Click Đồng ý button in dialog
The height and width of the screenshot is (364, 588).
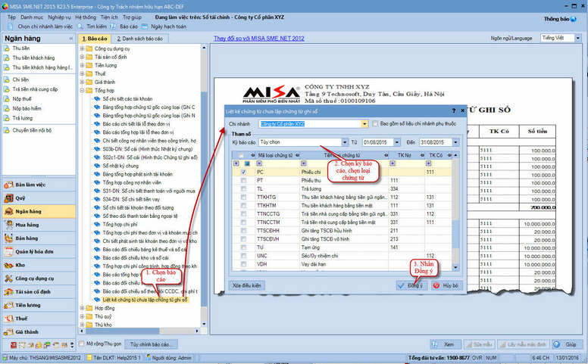pos(411,285)
